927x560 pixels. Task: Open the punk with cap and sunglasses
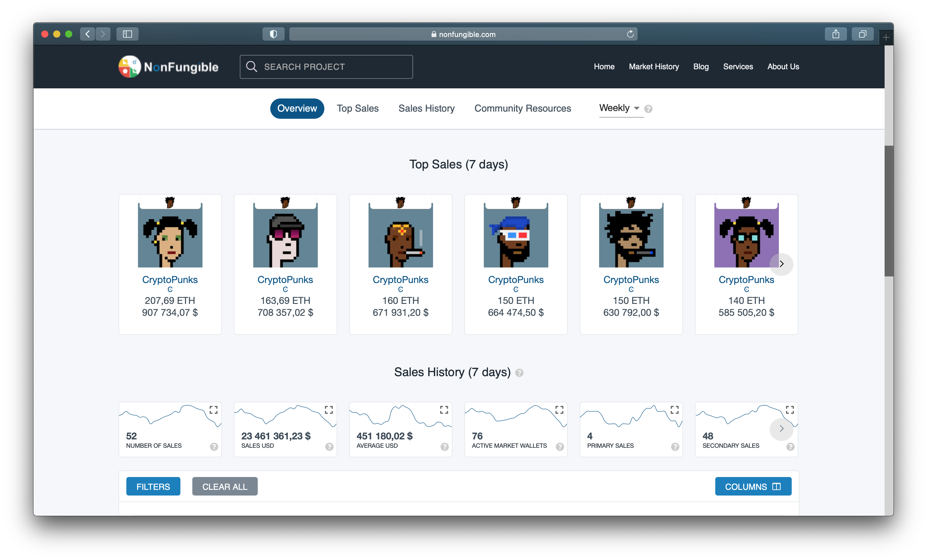click(x=285, y=235)
